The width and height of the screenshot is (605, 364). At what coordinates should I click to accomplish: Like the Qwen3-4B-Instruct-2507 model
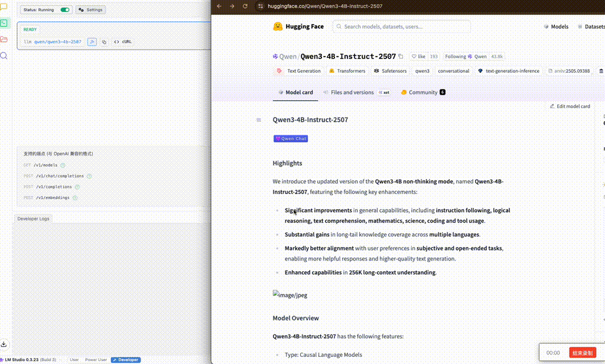point(418,56)
